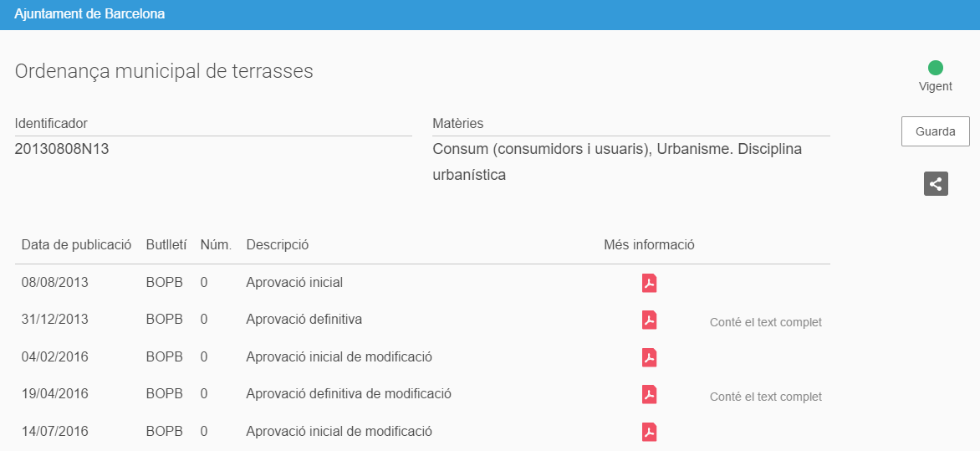Viewport: 980px width, 451px height.
Task: Select the Butlletí column header
Action: point(166,244)
